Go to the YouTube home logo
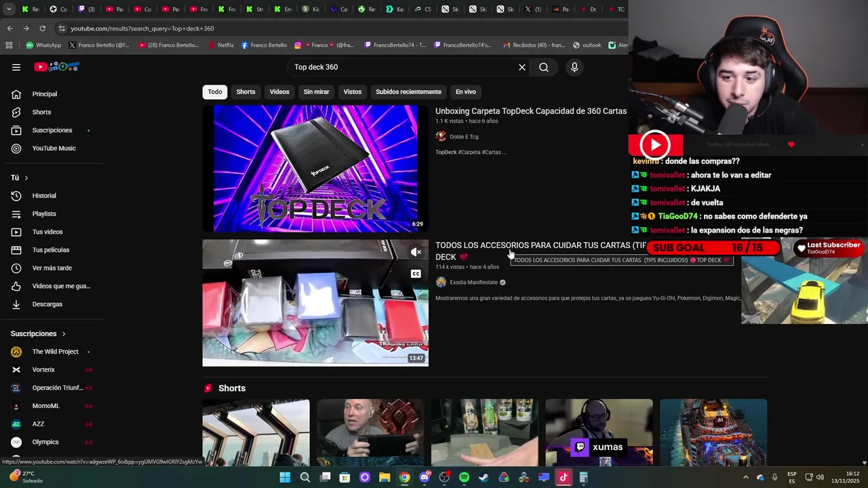868x488 pixels. 58,66
